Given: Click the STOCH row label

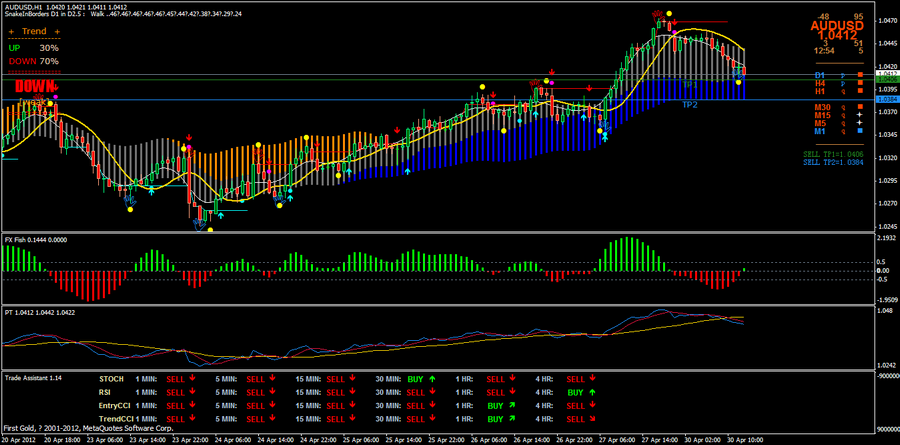Looking at the screenshot, I should pos(111,379).
